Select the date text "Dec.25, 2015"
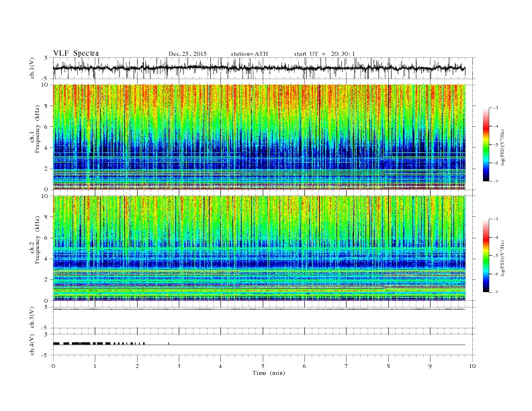The height and width of the screenshot is (411, 532). [187, 54]
